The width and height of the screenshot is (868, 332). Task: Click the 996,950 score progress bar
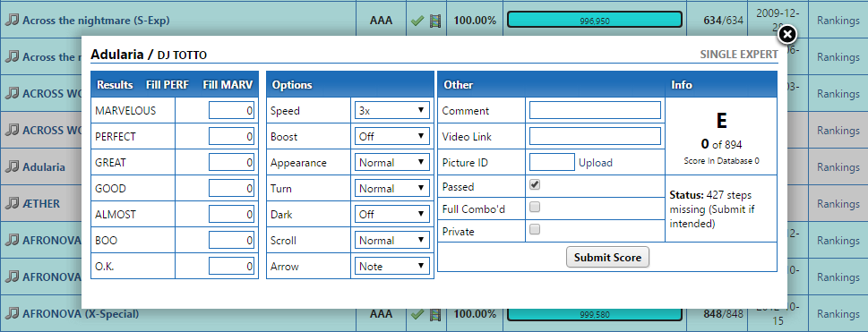pyautogui.click(x=595, y=21)
